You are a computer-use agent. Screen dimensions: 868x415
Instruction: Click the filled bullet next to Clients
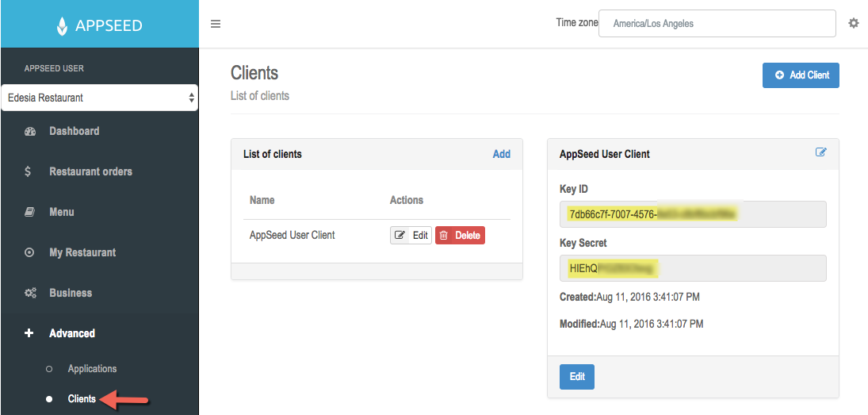[49, 399]
